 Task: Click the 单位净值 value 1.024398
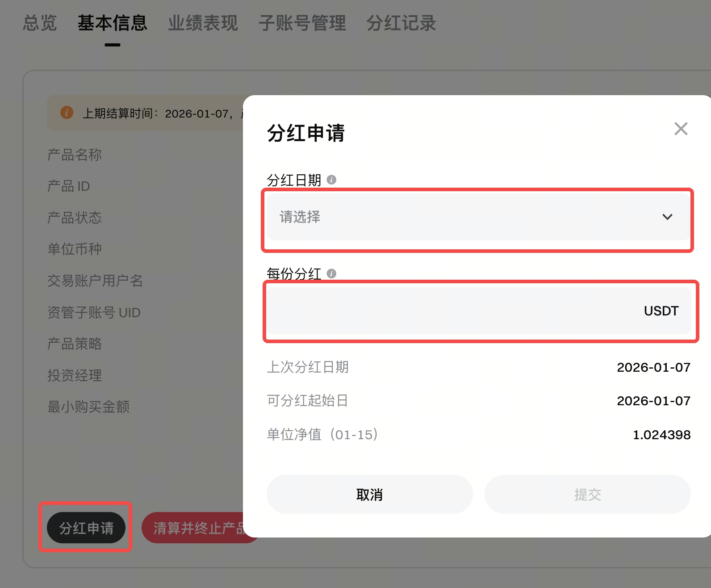[661, 435]
